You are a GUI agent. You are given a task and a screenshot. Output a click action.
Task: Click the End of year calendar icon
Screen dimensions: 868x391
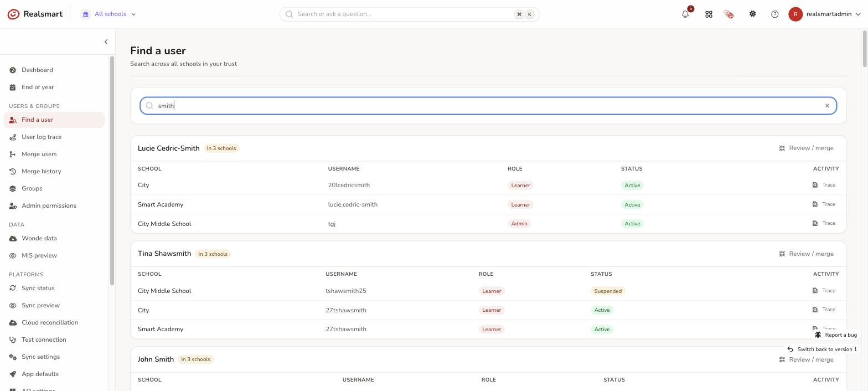[13, 87]
